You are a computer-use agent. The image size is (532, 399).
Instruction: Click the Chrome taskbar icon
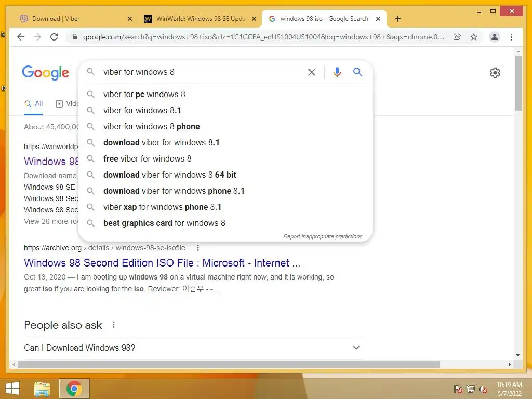(74, 389)
